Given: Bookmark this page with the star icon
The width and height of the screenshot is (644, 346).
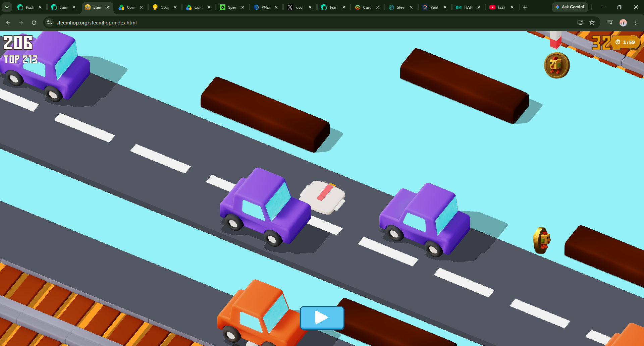Looking at the screenshot, I should [592, 22].
